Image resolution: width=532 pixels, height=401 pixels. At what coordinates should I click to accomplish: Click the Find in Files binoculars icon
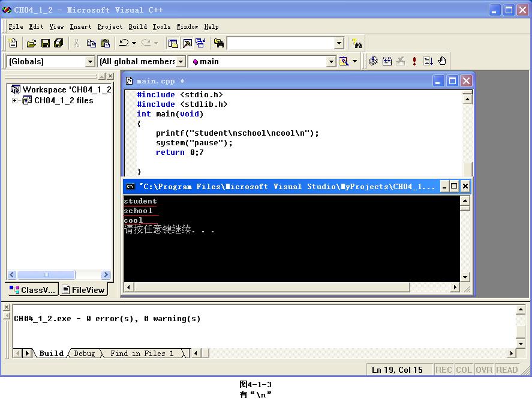[x=218, y=43]
